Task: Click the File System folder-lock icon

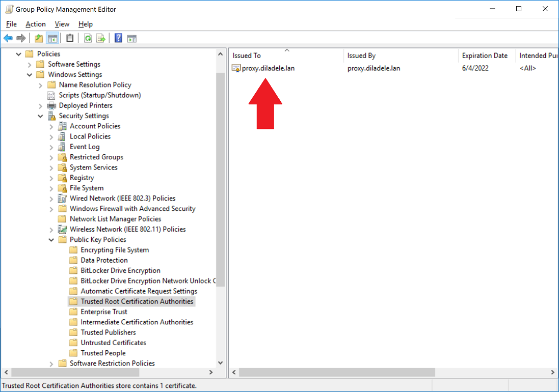Action: coord(63,188)
